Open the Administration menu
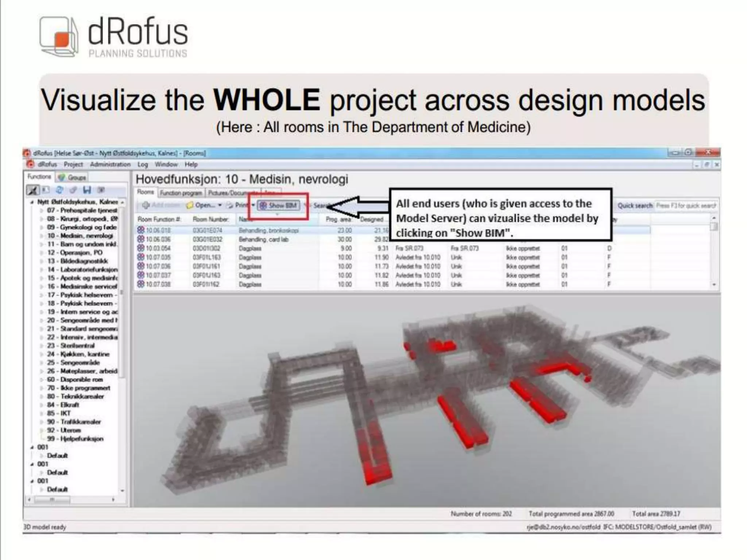 click(x=110, y=164)
